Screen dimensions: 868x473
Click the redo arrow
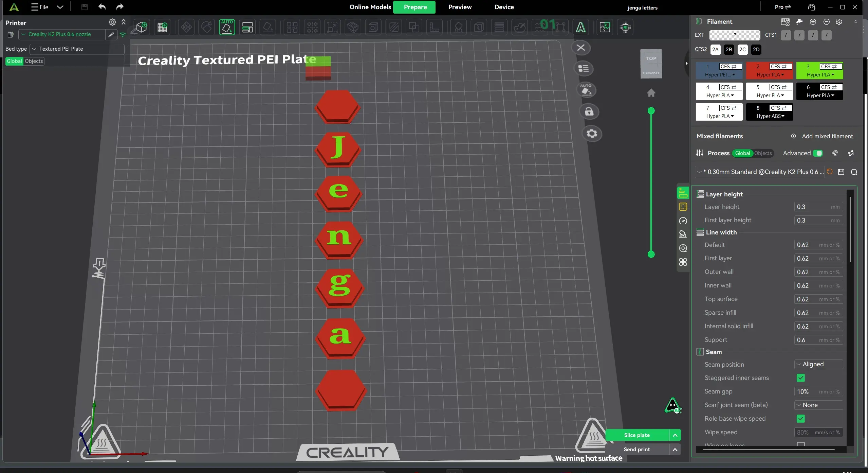click(x=120, y=7)
